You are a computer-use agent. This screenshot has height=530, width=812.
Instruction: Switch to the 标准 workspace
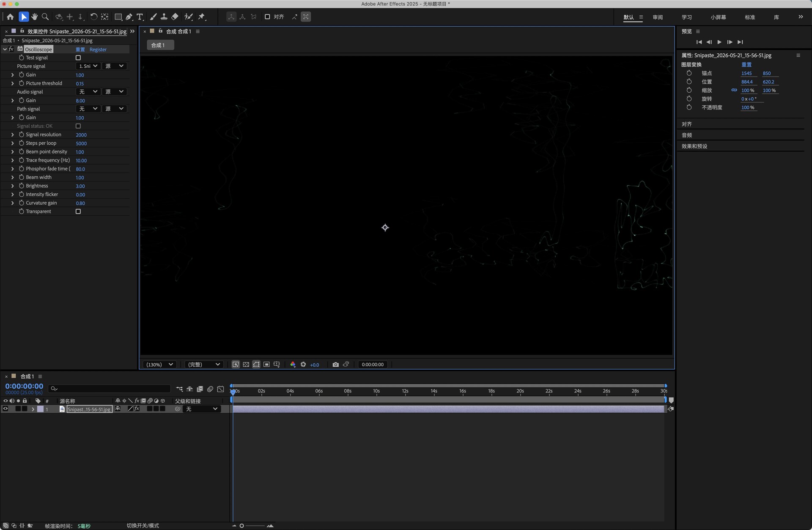tap(750, 17)
